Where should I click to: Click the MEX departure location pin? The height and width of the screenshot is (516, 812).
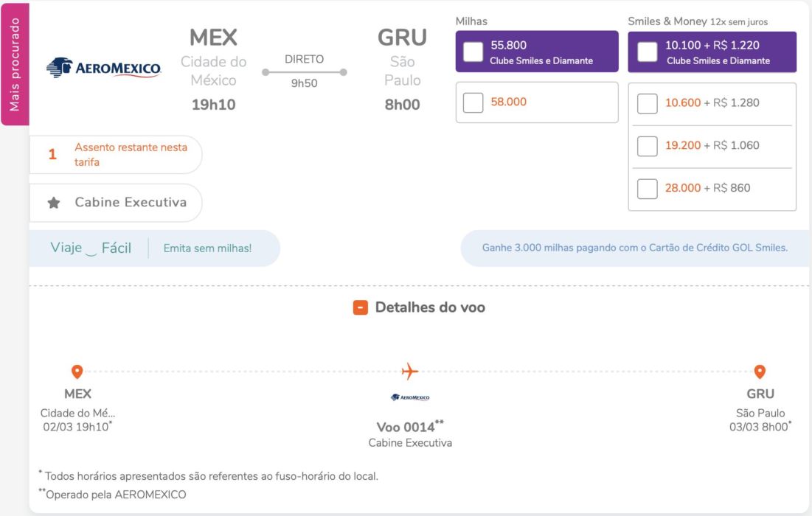[77, 372]
